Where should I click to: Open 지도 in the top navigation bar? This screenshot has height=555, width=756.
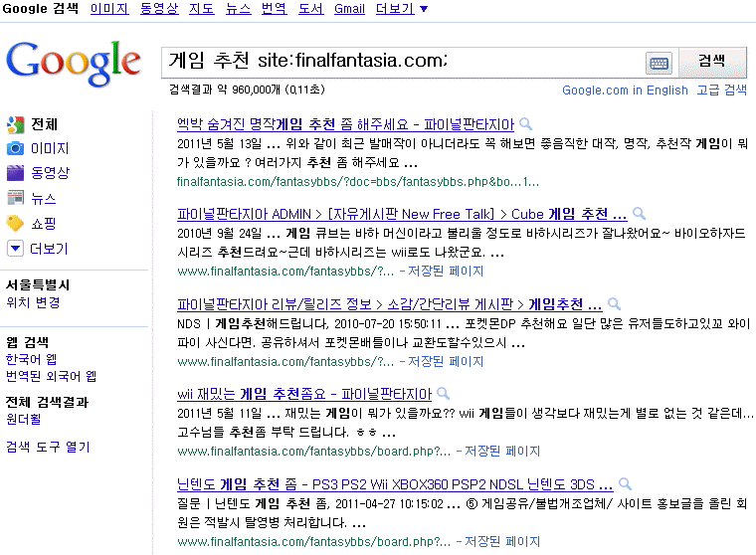[x=202, y=9]
